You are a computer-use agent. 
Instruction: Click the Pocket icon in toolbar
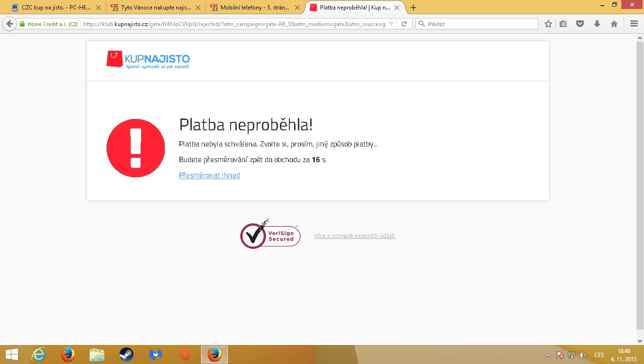(580, 24)
